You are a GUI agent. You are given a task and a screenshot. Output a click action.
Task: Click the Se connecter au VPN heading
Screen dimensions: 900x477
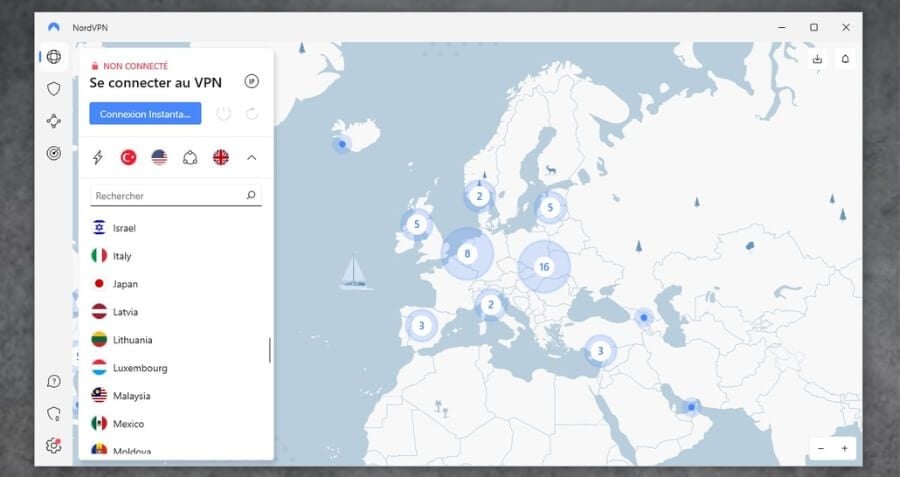(x=156, y=83)
